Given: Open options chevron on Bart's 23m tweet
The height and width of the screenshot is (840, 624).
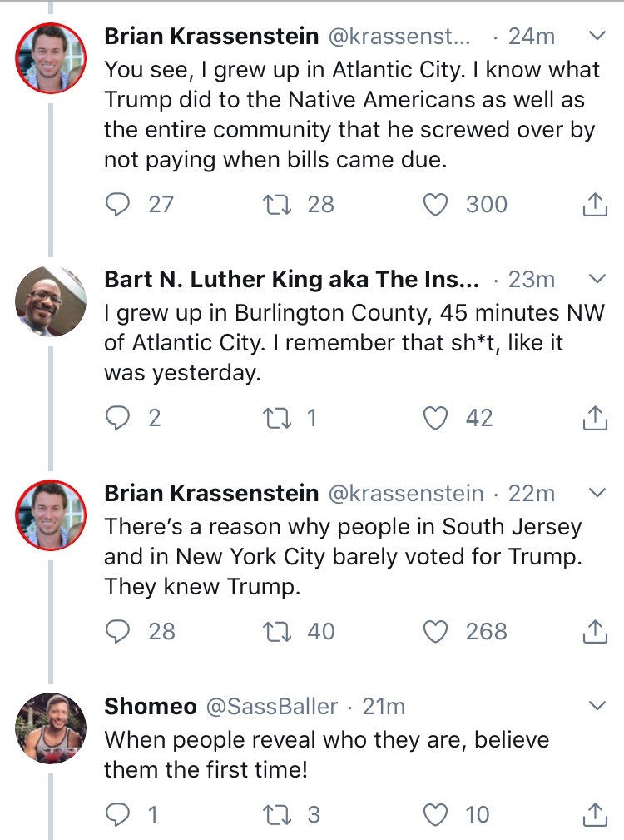Looking at the screenshot, I should pyautogui.click(x=597, y=278).
